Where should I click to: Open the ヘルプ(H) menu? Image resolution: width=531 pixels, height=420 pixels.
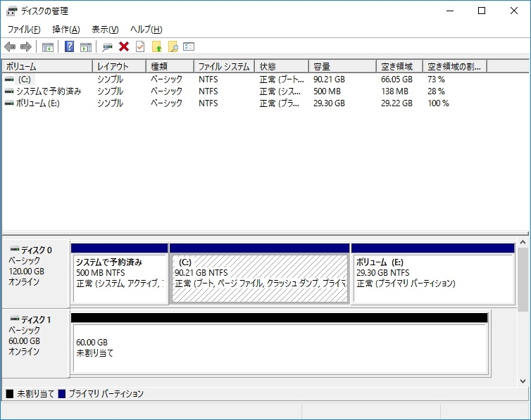(x=146, y=30)
